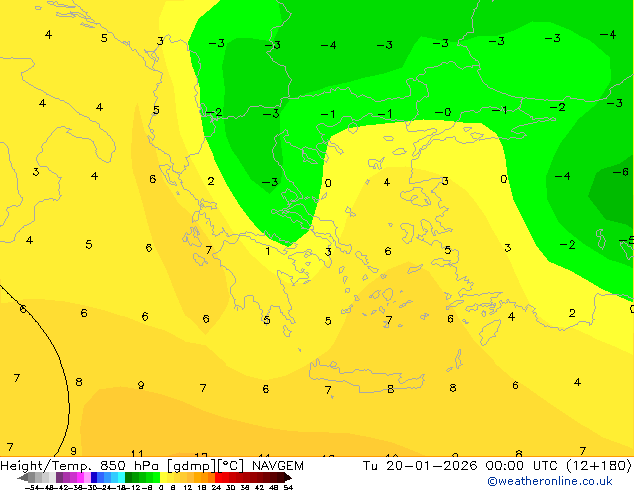Pick the dark purple swatch near -42
Screen dimensions: 634x490
(x=59, y=477)
